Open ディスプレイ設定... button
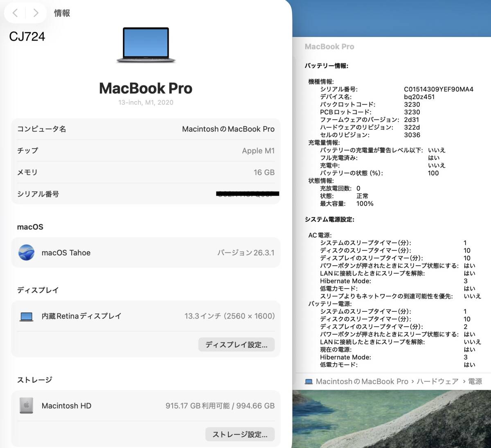This screenshot has height=448, width=491. tap(236, 345)
